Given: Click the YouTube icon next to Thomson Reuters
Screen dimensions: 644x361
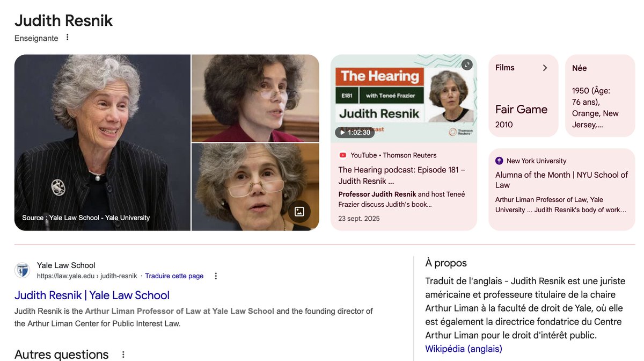Looking at the screenshot, I should click(x=342, y=155).
